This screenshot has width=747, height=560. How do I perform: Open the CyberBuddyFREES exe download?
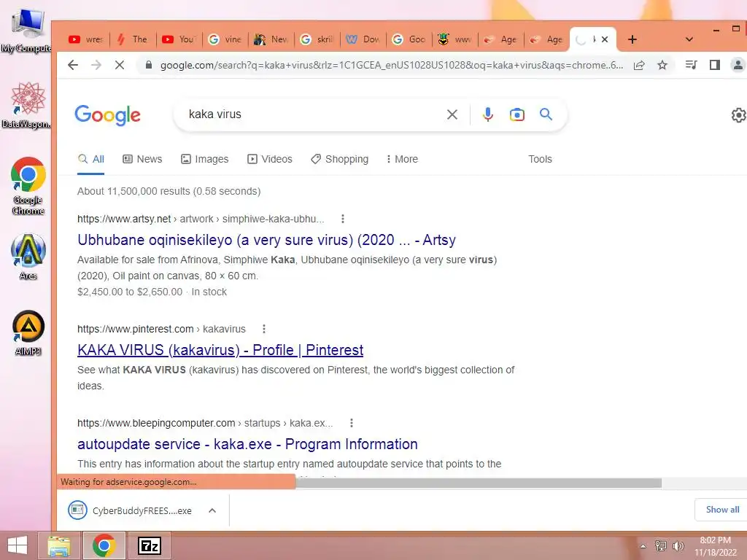tap(131, 510)
